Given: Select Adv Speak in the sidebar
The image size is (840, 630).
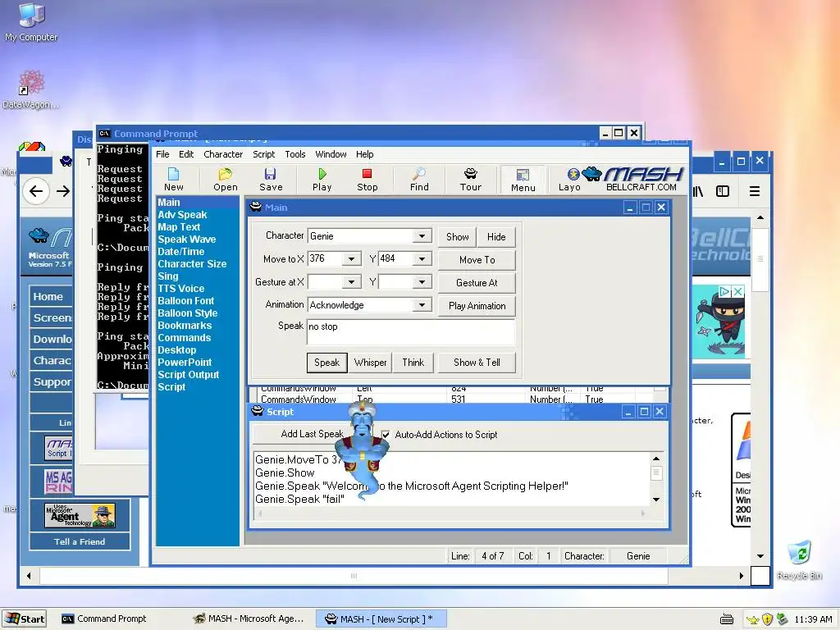Looking at the screenshot, I should point(182,214).
